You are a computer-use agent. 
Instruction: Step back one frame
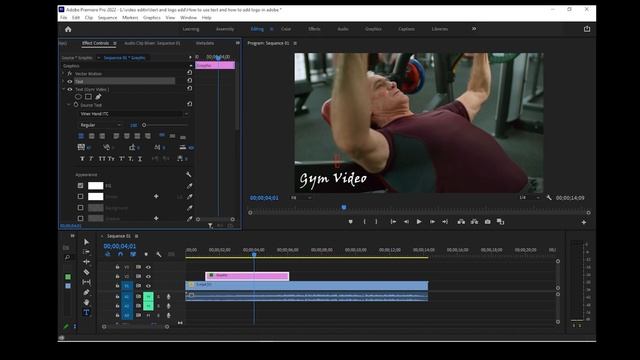click(406, 222)
